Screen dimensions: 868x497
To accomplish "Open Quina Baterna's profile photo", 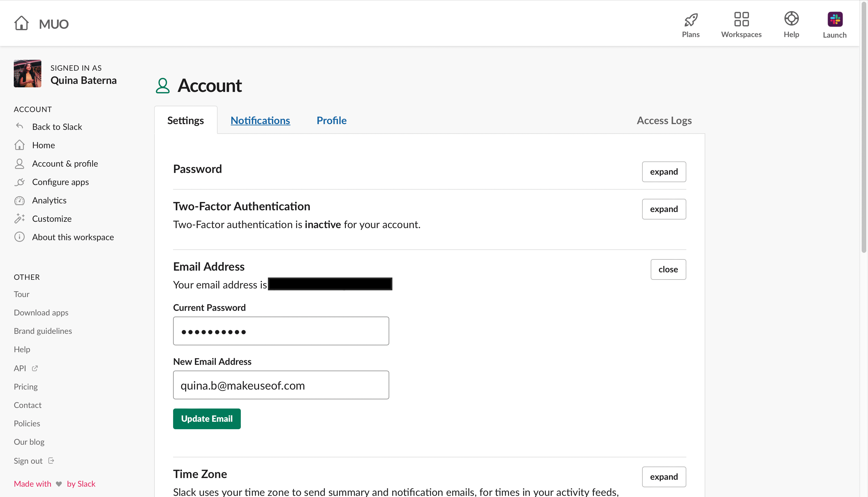I will click(x=27, y=73).
